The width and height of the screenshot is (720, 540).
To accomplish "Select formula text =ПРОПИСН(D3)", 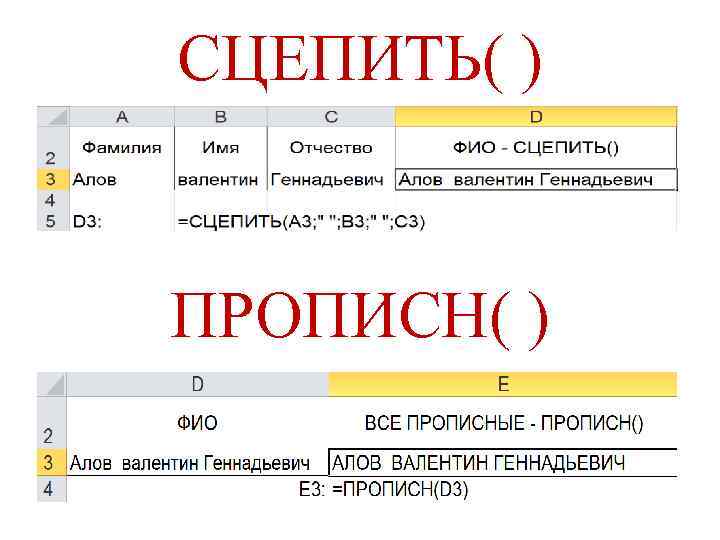I will coord(400,489).
